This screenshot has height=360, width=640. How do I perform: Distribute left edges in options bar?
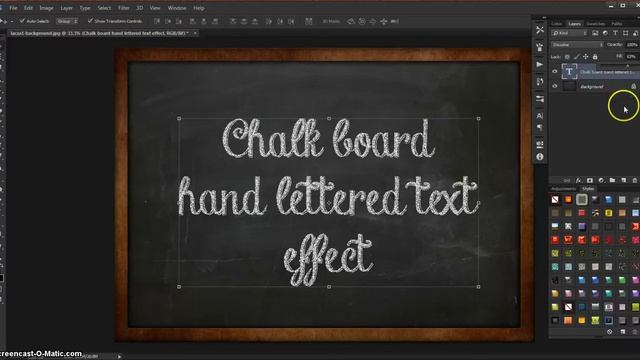point(269,21)
